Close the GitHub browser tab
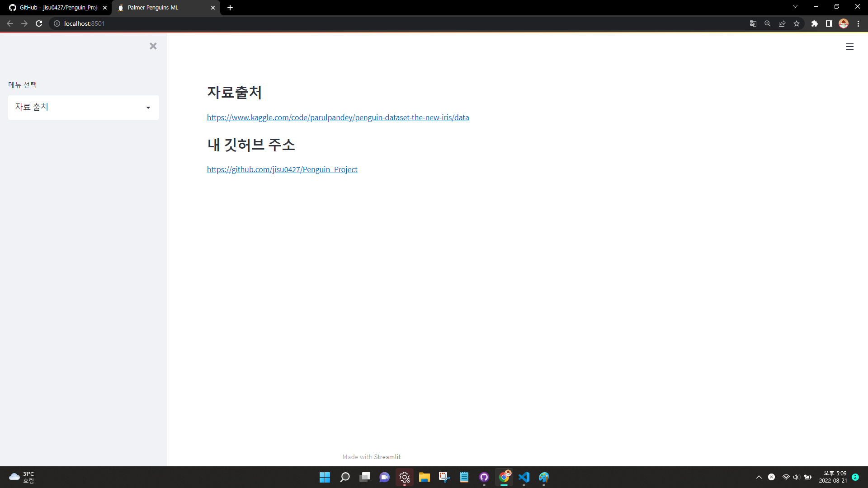This screenshot has height=488, width=868. pyautogui.click(x=105, y=8)
